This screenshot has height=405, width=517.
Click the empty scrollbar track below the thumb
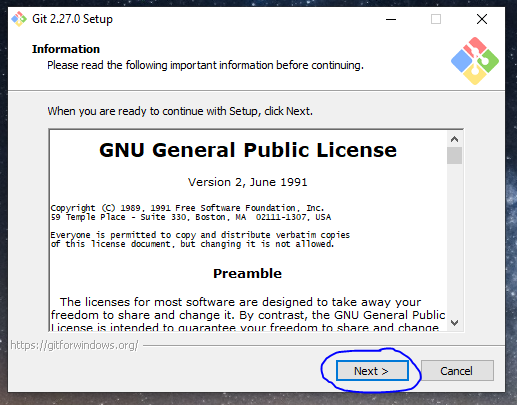click(454, 240)
